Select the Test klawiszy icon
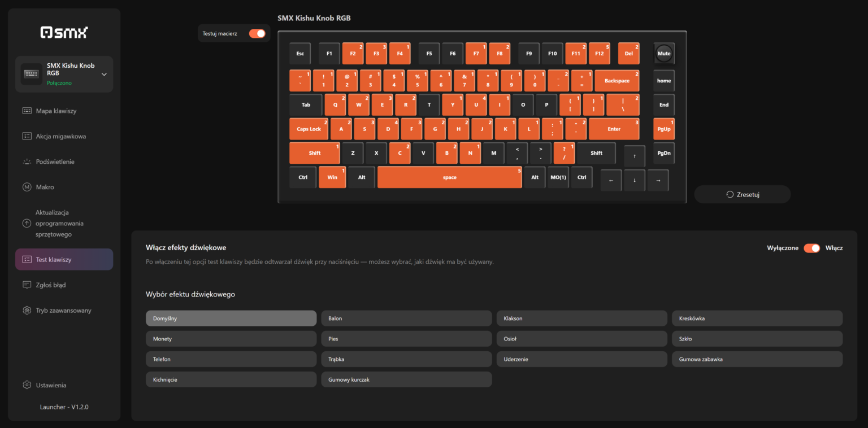 (x=27, y=259)
